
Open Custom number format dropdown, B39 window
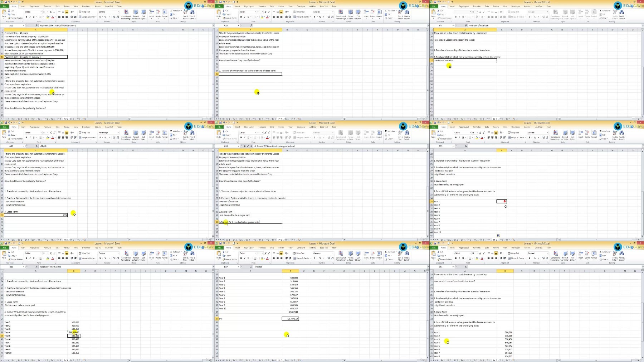(118, 253)
